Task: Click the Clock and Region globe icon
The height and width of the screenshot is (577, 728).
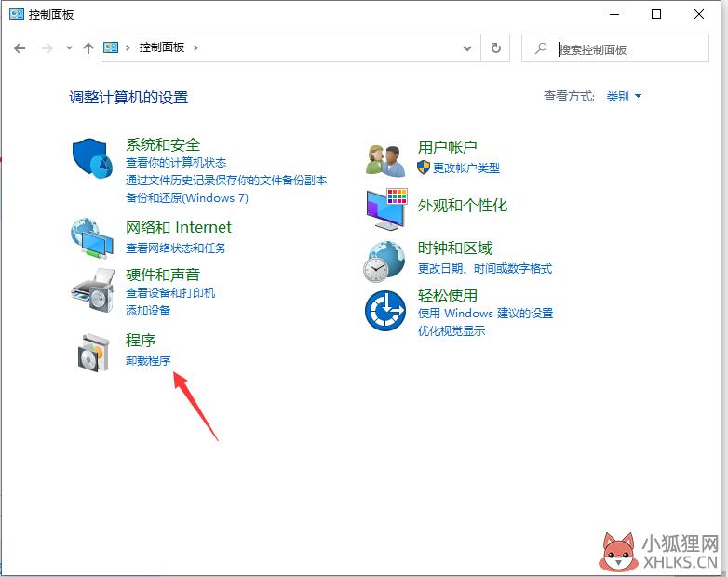Action: (x=384, y=262)
